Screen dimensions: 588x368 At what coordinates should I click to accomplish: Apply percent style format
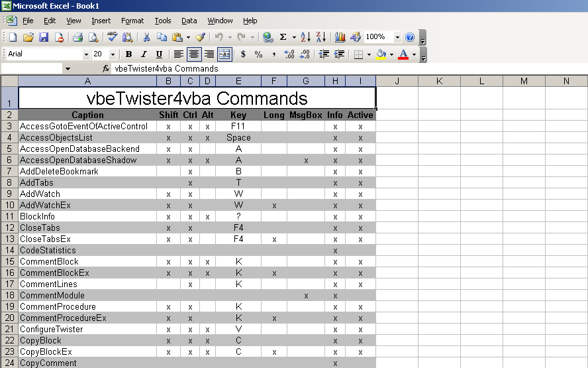258,54
